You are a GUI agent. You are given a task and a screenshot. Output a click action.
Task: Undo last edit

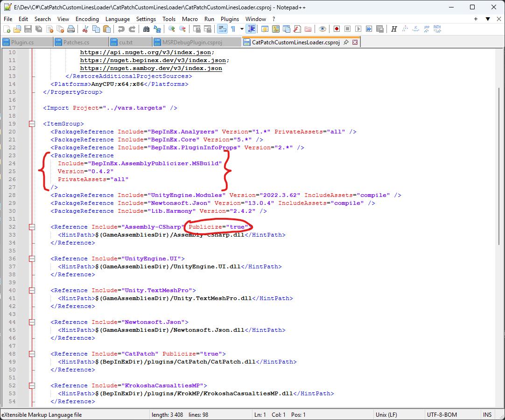[x=121, y=29]
